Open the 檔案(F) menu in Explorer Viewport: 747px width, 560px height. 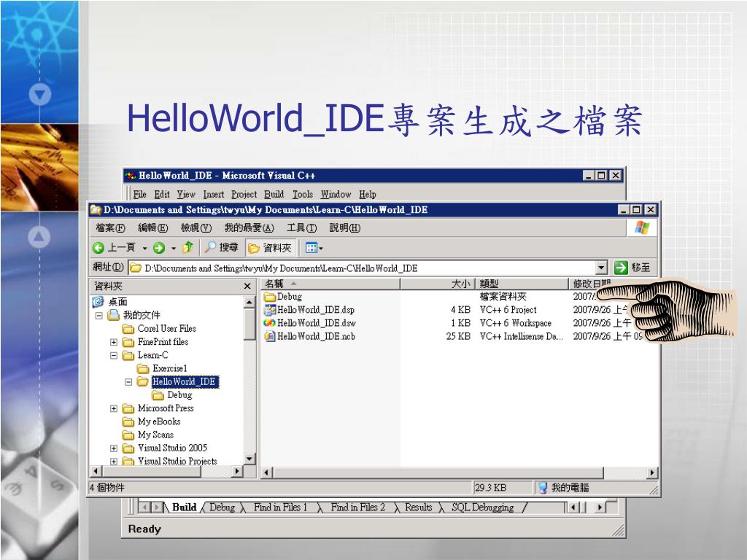(x=111, y=228)
